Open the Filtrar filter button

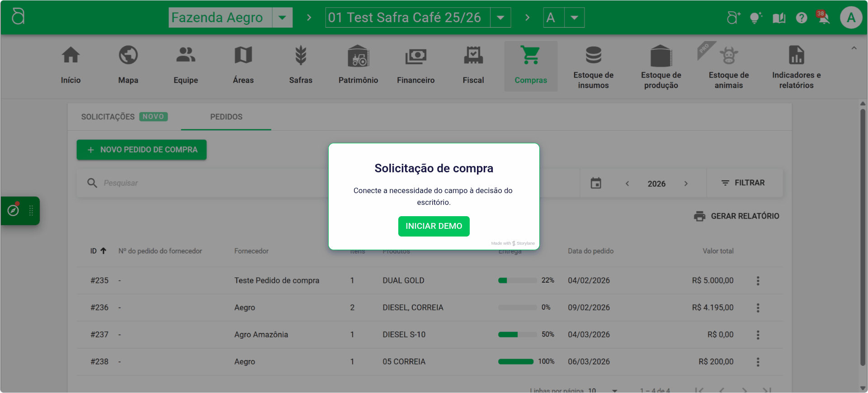(x=744, y=183)
